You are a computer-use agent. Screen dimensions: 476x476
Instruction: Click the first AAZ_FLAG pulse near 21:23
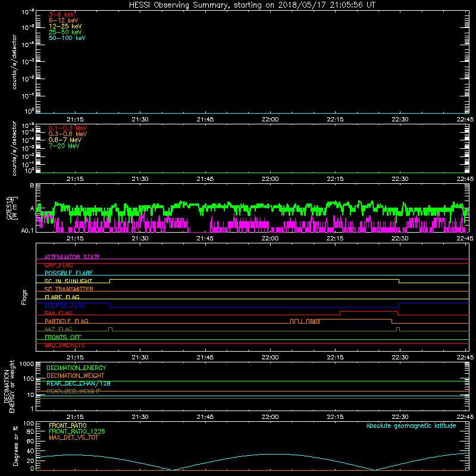coord(110,330)
